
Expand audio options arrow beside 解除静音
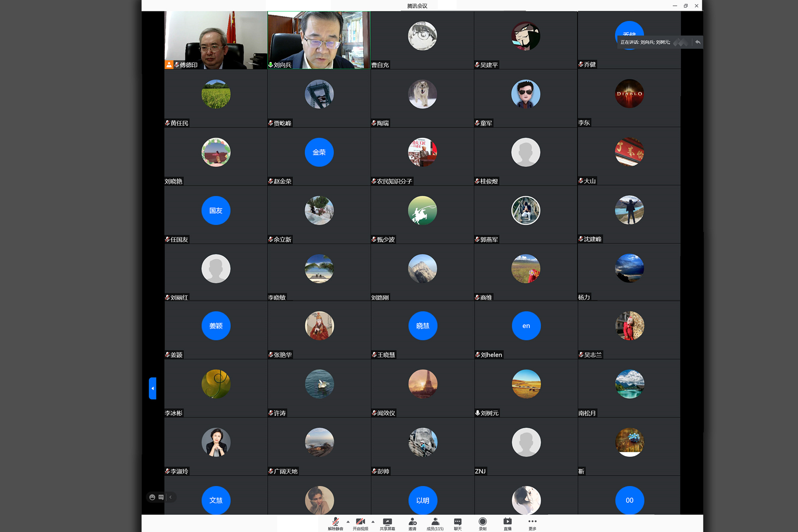click(348, 522)
